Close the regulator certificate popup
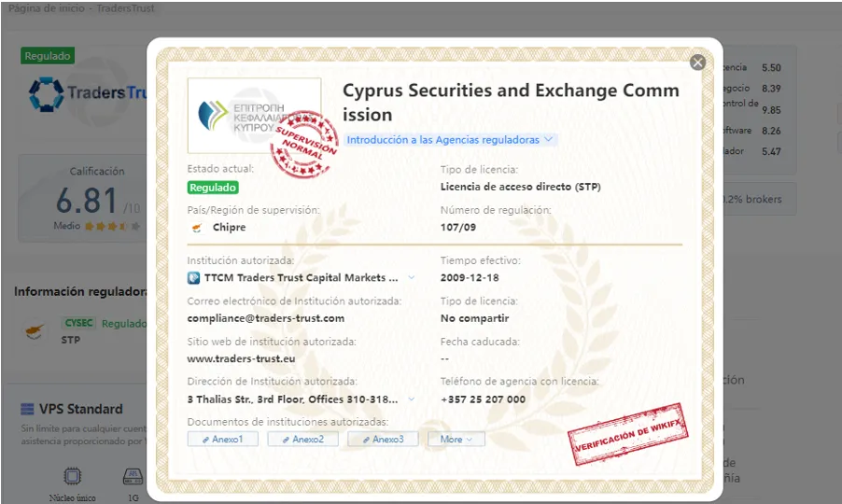 click(697, 63)
